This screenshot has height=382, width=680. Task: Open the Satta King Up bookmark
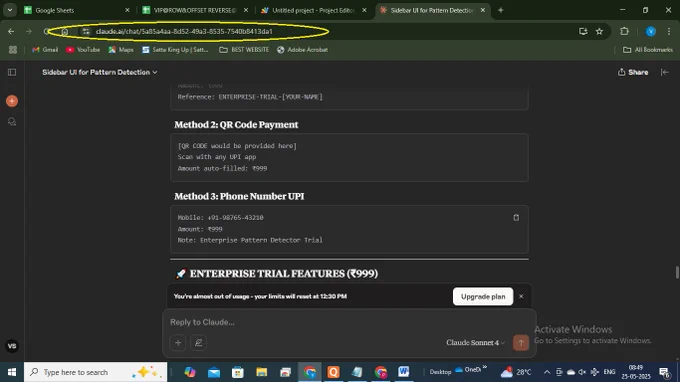(176, 50)
